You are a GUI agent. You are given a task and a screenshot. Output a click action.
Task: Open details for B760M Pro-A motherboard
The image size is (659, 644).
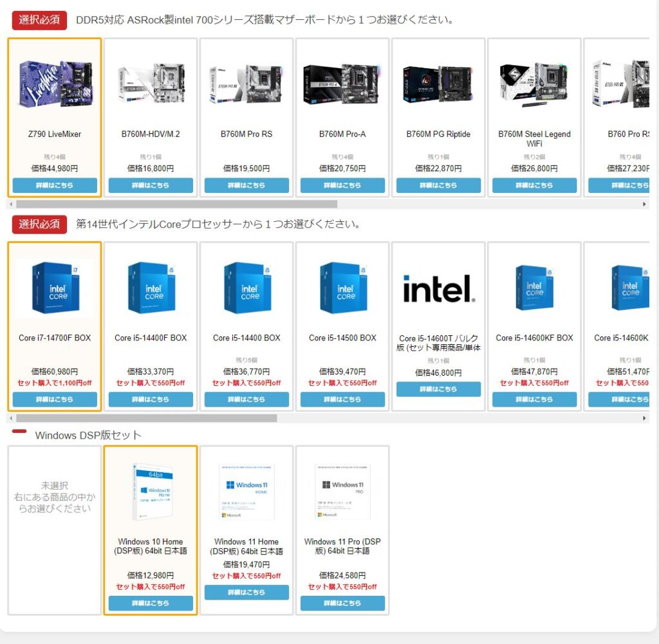(x=342, y=185)
